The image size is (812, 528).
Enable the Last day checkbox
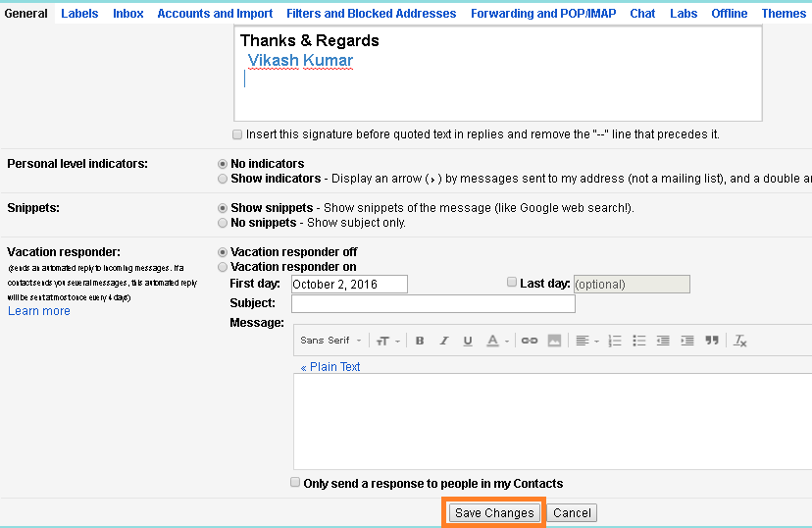(512, 282)
